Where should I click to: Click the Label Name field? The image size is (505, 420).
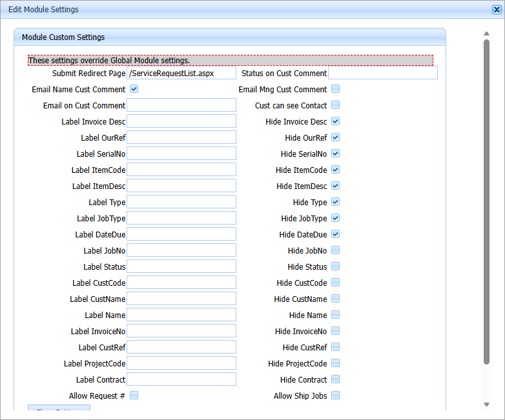pos(181,314)
